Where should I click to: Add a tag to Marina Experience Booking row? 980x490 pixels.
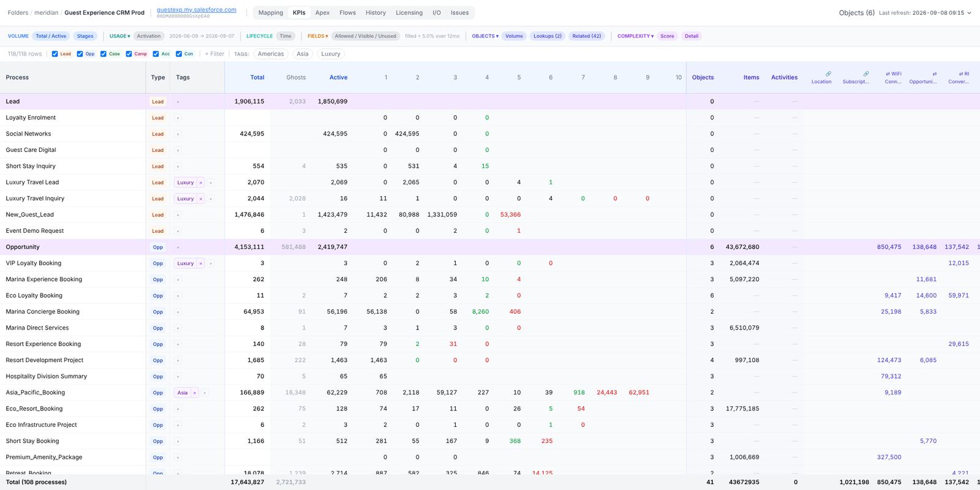(178, 279)
